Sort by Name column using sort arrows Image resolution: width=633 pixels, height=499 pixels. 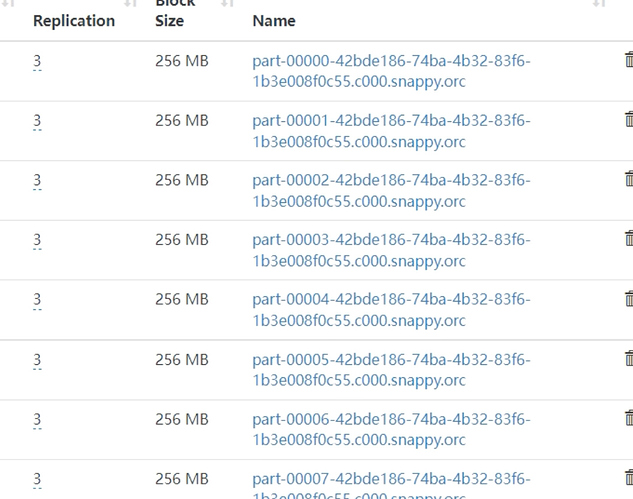tap(599, 4)
